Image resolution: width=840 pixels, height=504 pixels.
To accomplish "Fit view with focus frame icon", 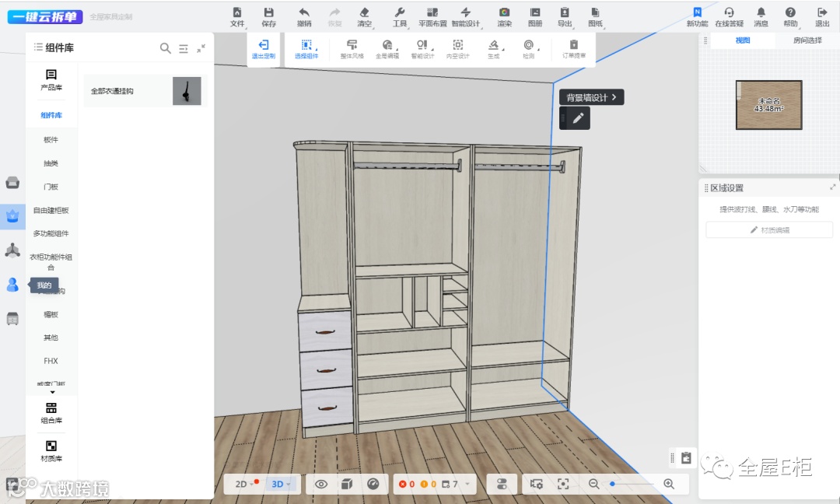I will coord(562,485).
